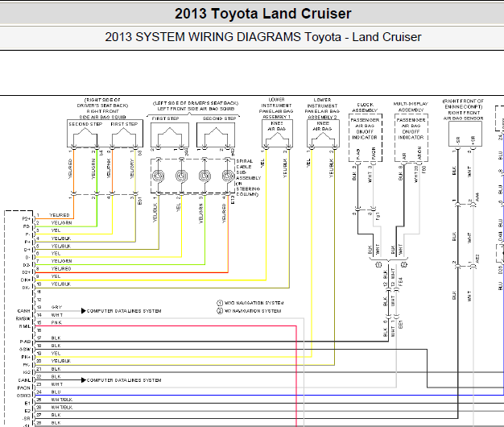Click the arrow on the CANL black wire
Screen dimensions: 504x427
84,380
